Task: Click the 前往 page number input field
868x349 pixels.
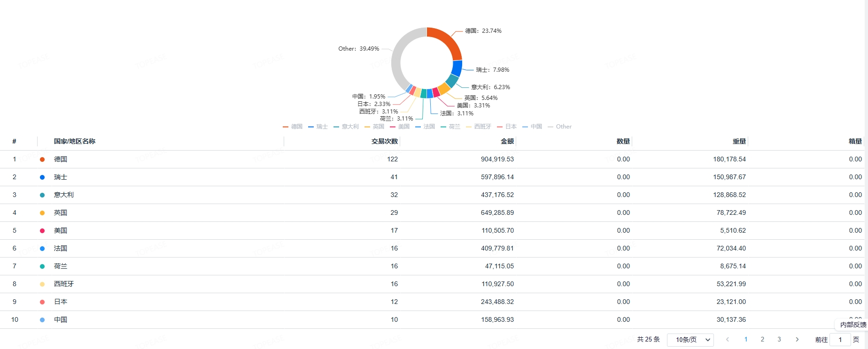Action: 840,340
